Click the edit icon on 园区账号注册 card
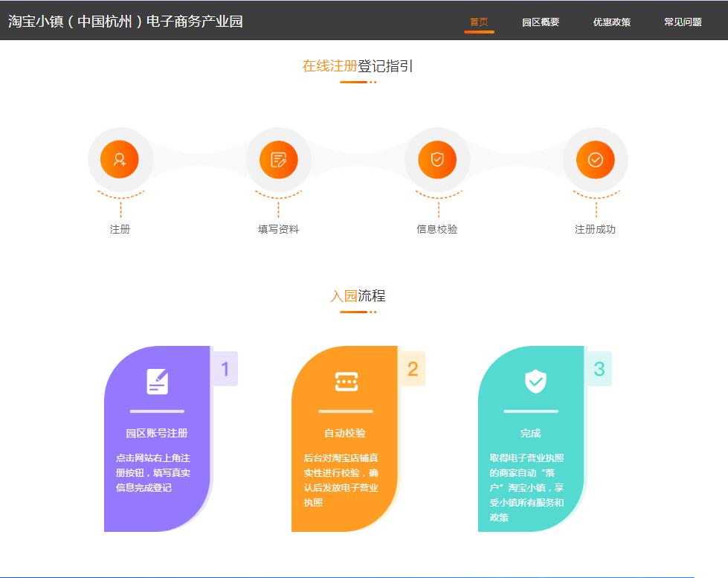The image size is (728, 578). point(157,382)
